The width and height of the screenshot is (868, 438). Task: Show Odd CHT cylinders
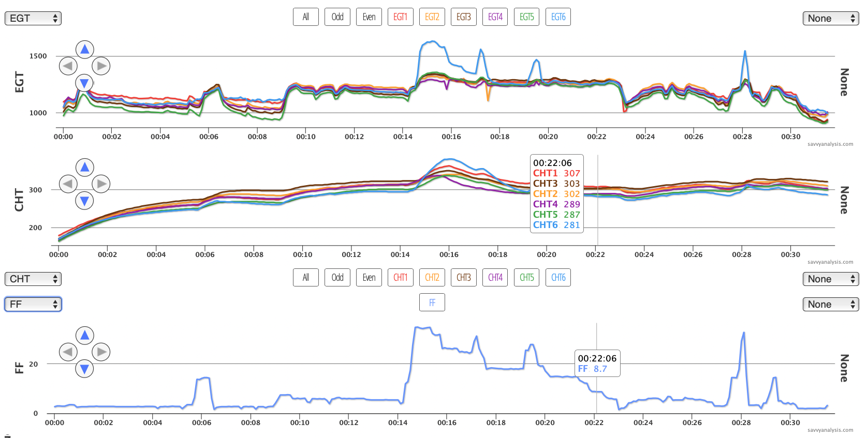(x=337, y=278)
